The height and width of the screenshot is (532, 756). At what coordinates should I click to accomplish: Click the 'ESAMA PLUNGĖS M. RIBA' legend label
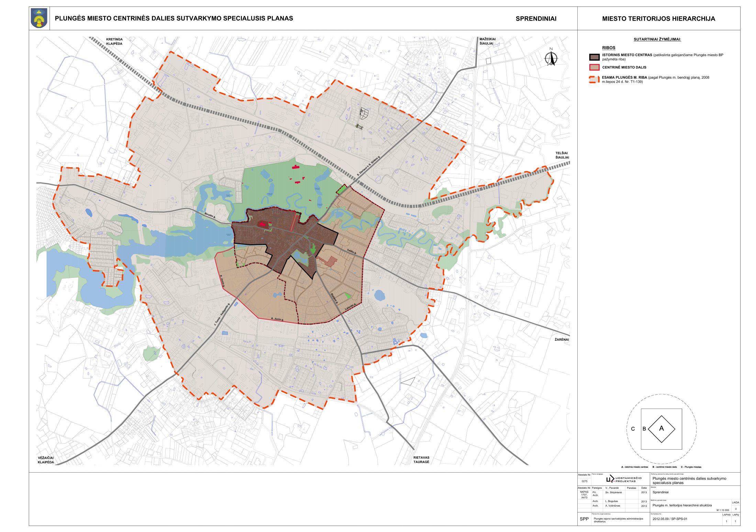coord(624,78)
